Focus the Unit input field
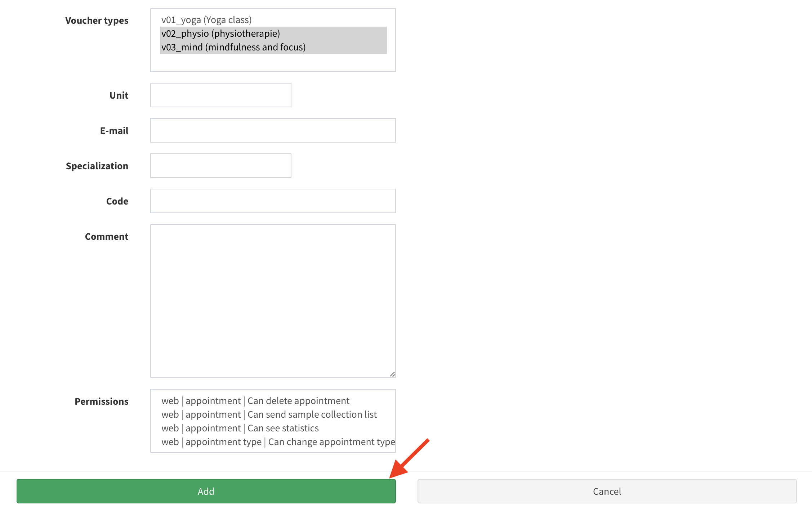 [220, 95]
